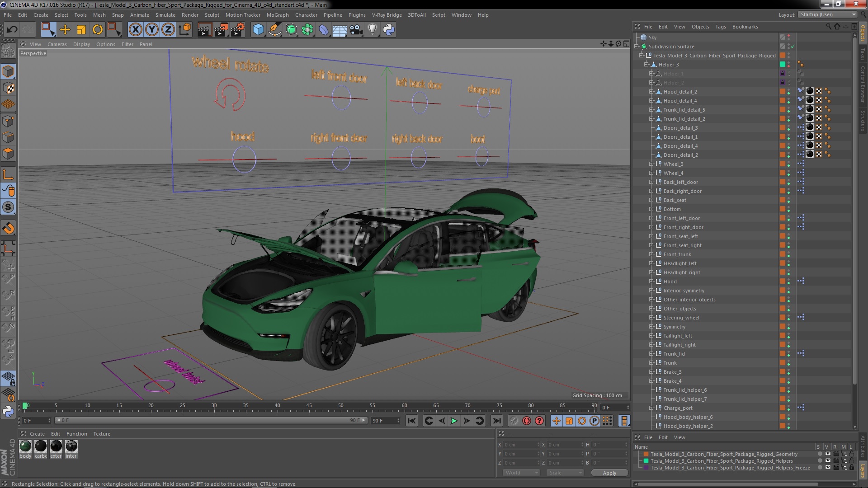Toggle lock for Helpers_Freeze layer
868x488 pixels.
coord(852,468)
